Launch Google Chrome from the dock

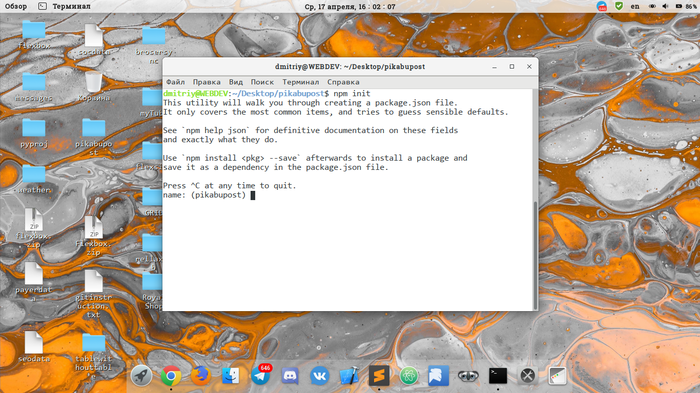pos(171,376)
